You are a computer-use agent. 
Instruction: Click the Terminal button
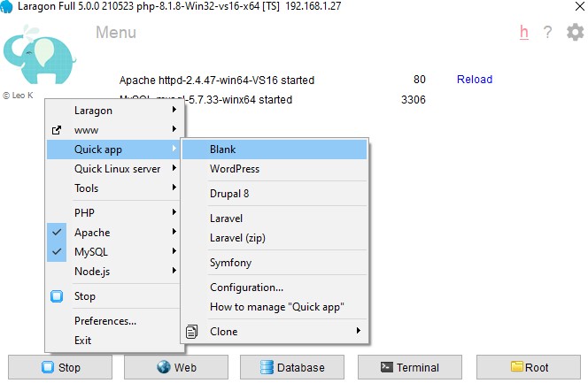tap(409, 367)
